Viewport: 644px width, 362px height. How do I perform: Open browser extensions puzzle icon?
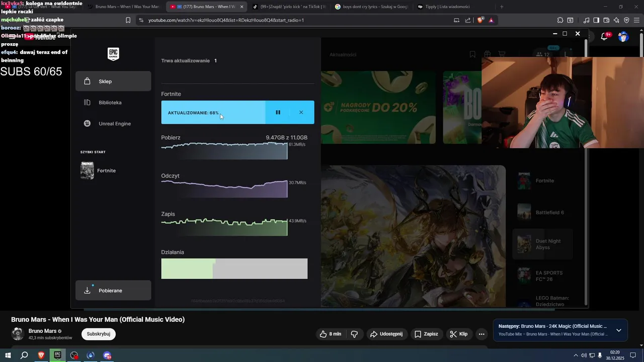pyautogui.click(x=560, y=20)
